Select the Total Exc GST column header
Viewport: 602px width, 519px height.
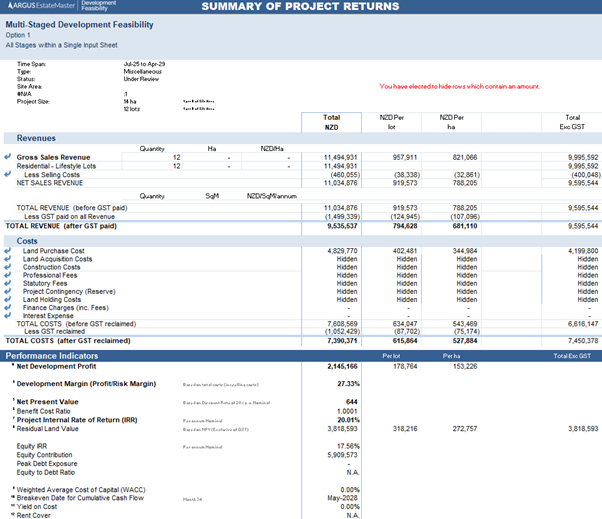[x=572, y=122]
